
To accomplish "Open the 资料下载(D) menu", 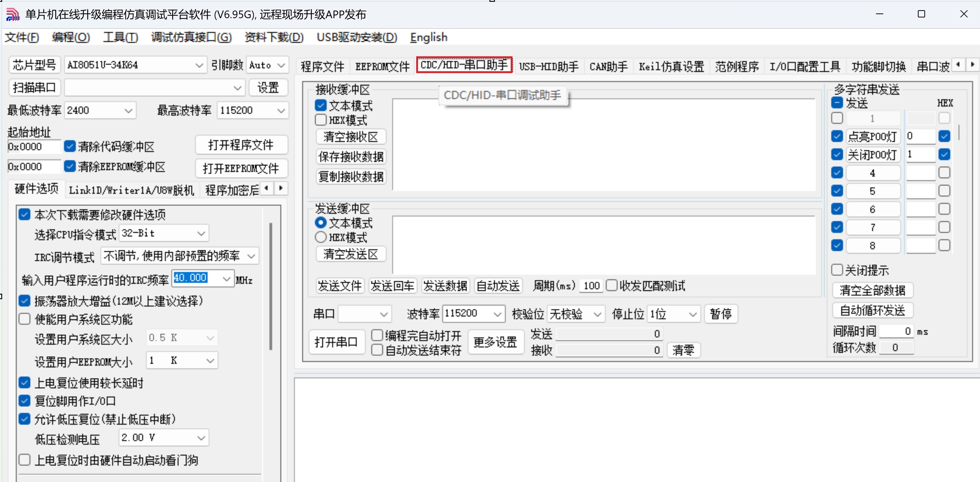I will [274, 37].
